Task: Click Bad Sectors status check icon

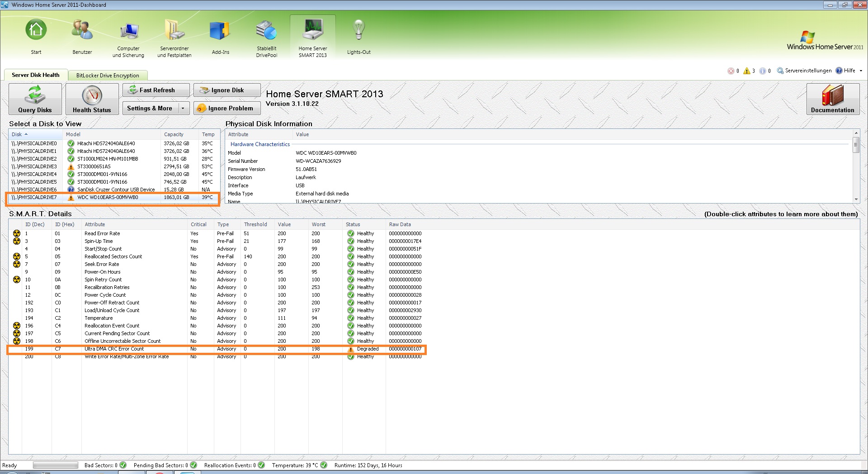Action: [123, 465]
